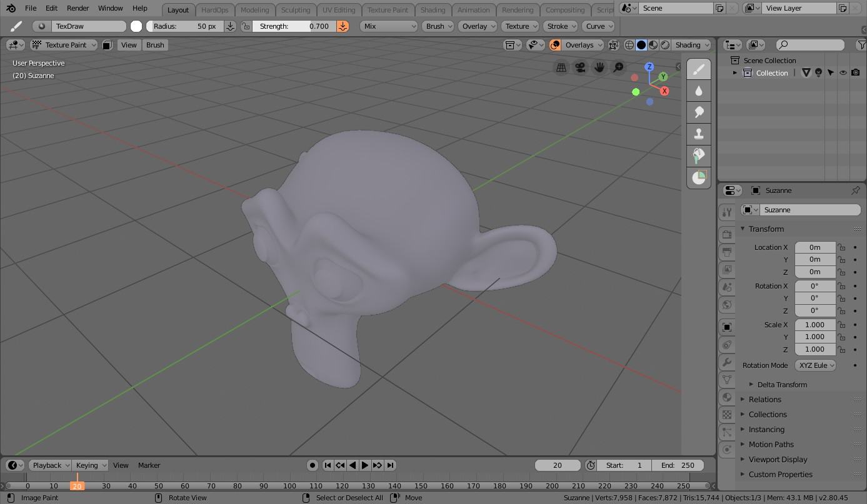Viewport: 867px width, 504px height.
Task: Toggle unified strength lock icon
Action: [x=246, y=26]
